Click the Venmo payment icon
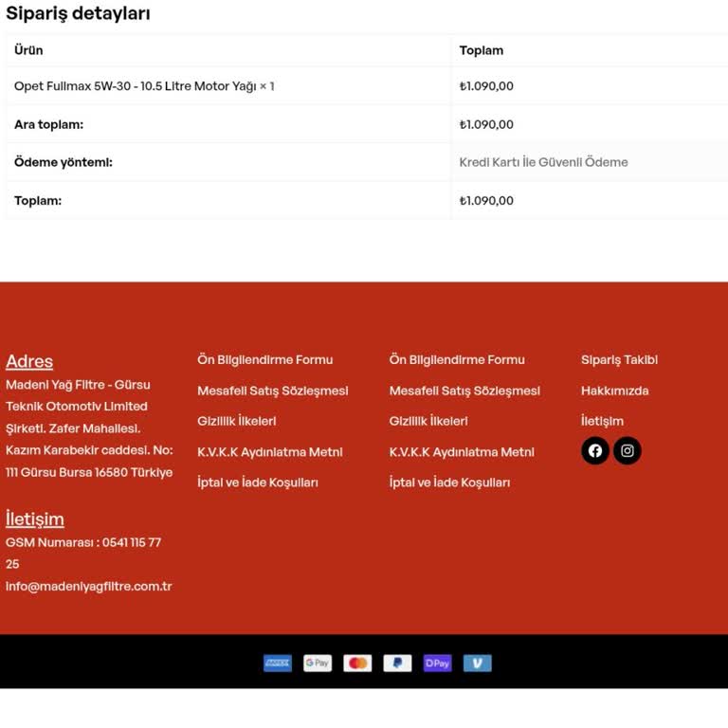Screen dimensions: 728x728 pyautogui.click(x=478, y=663)
